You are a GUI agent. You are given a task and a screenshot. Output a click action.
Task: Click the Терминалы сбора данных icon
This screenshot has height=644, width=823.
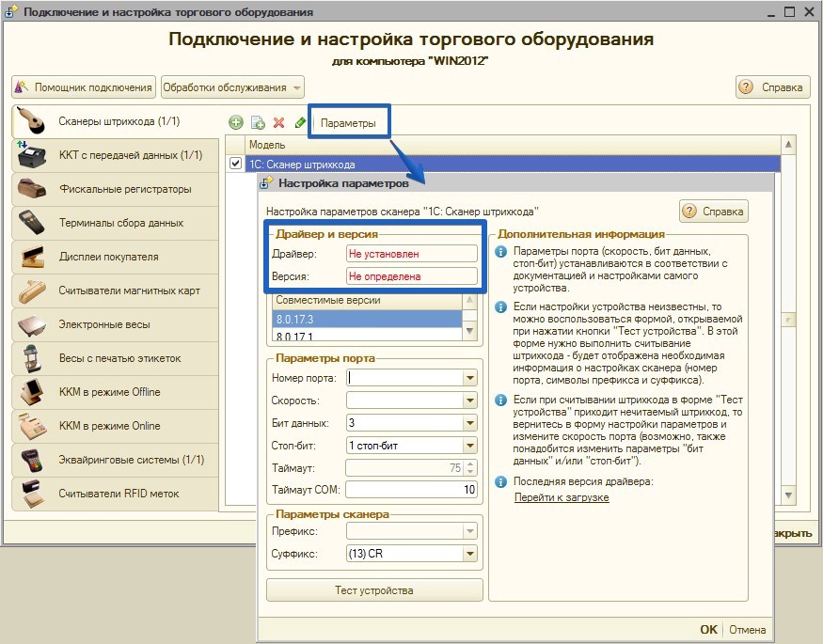point(33,223)
